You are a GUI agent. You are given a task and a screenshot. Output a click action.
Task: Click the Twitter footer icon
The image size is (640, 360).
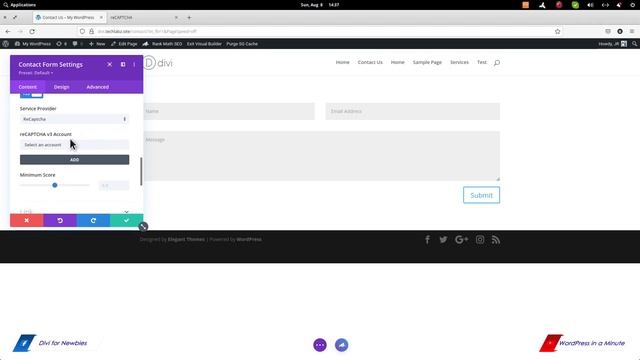point(443,240)
